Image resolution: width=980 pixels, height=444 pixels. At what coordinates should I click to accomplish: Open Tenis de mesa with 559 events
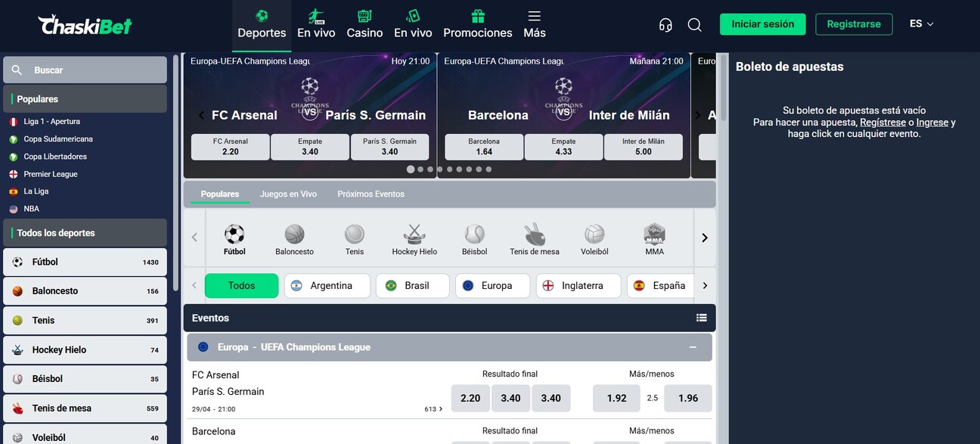tap(85, 408)
